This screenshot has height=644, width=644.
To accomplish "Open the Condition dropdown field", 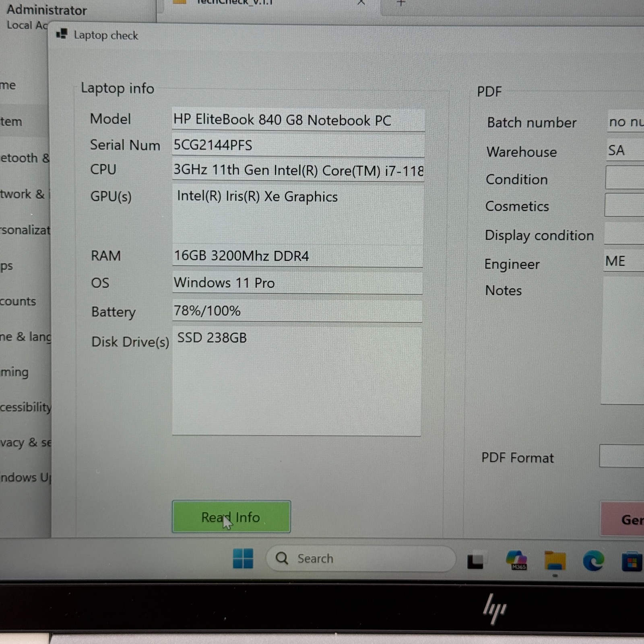I will 625,178.
